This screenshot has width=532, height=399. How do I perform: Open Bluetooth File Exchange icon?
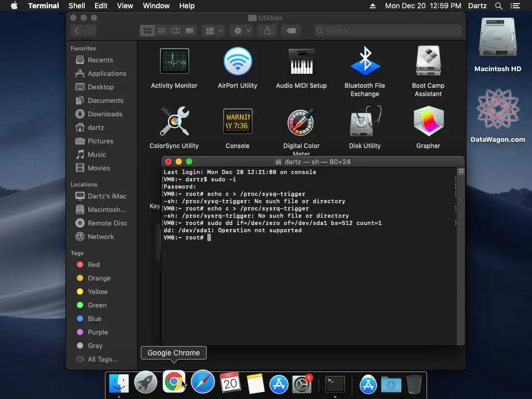[365, 61]
